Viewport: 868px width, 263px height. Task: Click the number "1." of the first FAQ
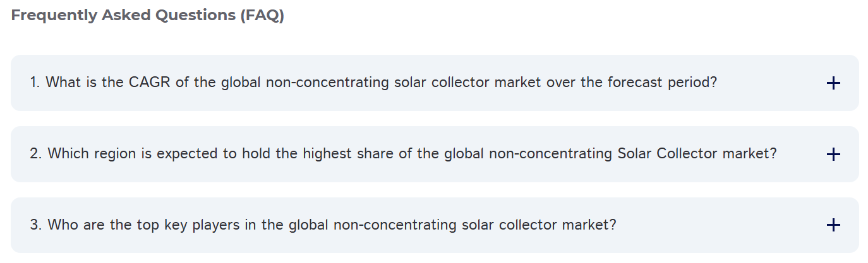tap(35, 83)
